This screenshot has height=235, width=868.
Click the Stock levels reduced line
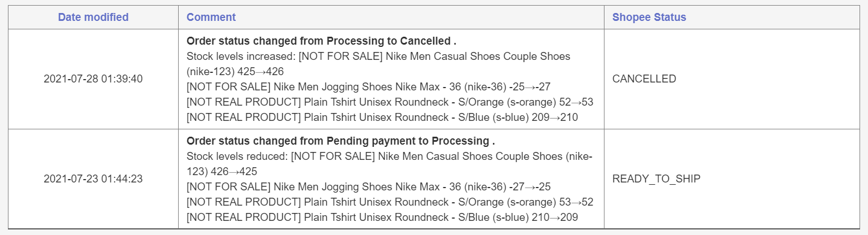[x=390, y=156]
